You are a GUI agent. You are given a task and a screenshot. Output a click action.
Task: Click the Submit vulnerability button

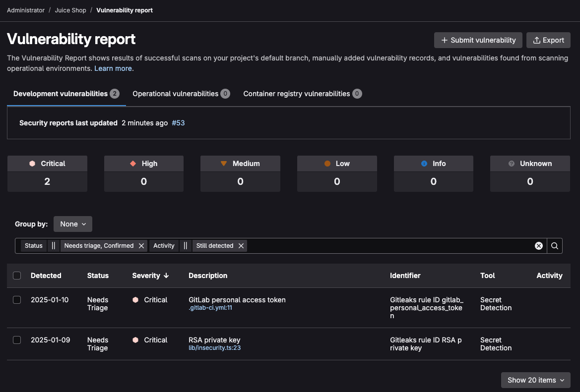(x=477, y=40)
